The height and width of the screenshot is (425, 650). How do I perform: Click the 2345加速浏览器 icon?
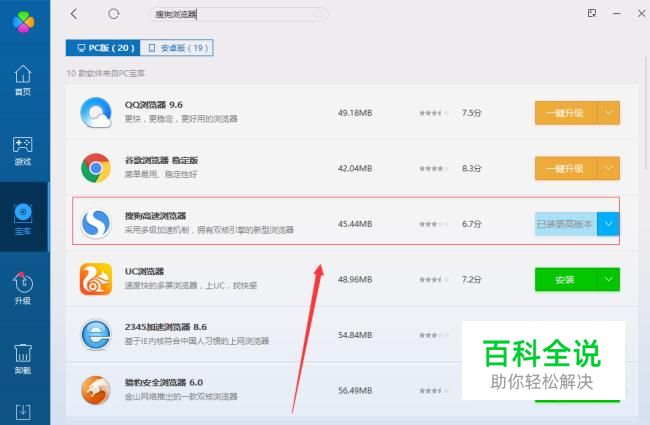coord(96,335)
